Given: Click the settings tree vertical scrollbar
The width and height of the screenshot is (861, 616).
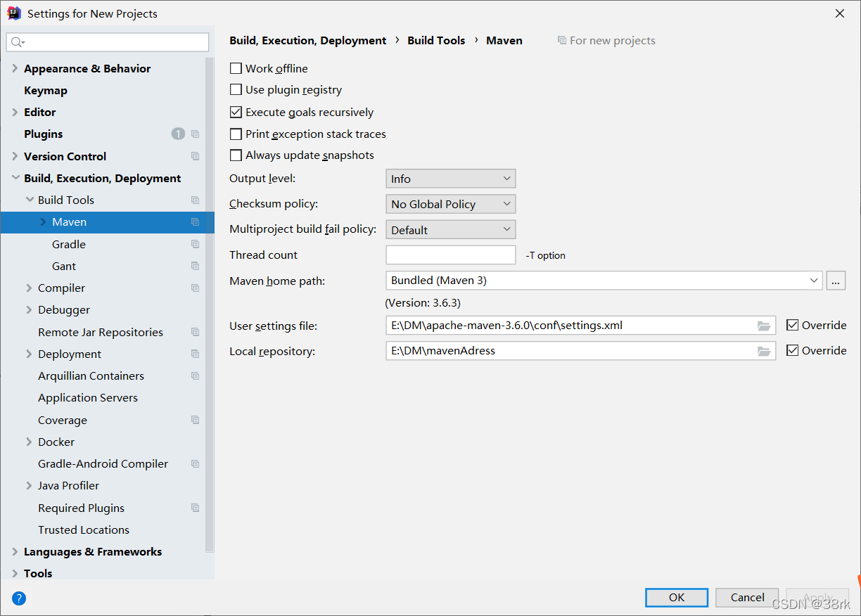Looking at the screenshot, I should click(x=210, y=304).
